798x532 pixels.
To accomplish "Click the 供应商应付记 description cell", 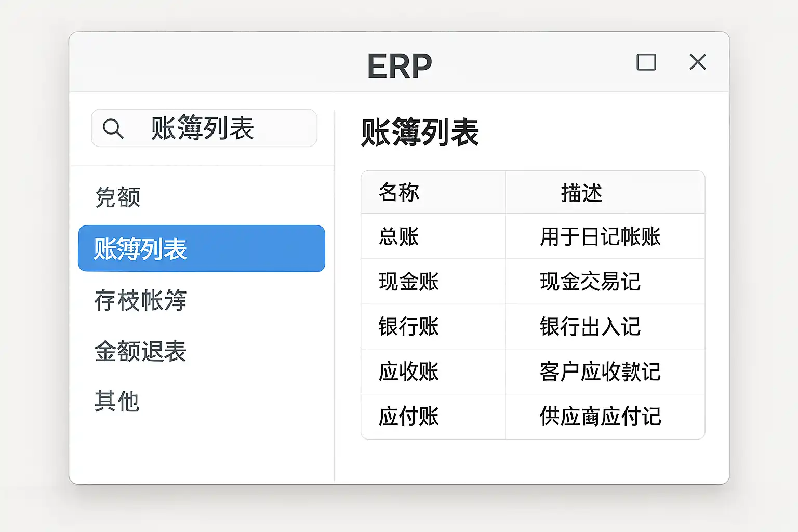I will click(x=600, y=417).
